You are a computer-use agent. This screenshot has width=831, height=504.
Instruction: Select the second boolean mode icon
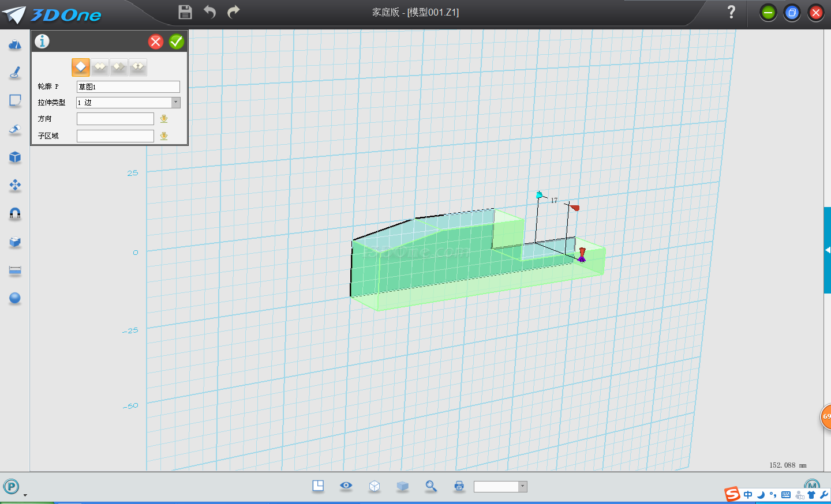click(x=100, y=67)
